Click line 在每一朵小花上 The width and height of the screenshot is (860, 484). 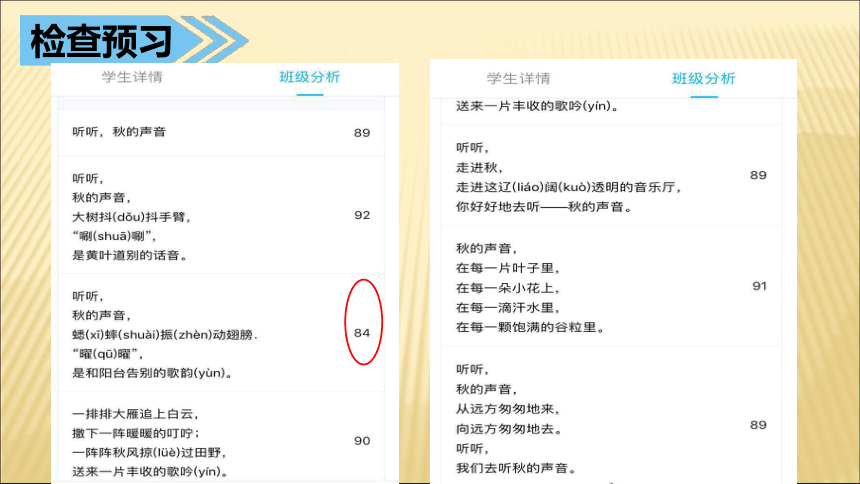click(508, 289)
